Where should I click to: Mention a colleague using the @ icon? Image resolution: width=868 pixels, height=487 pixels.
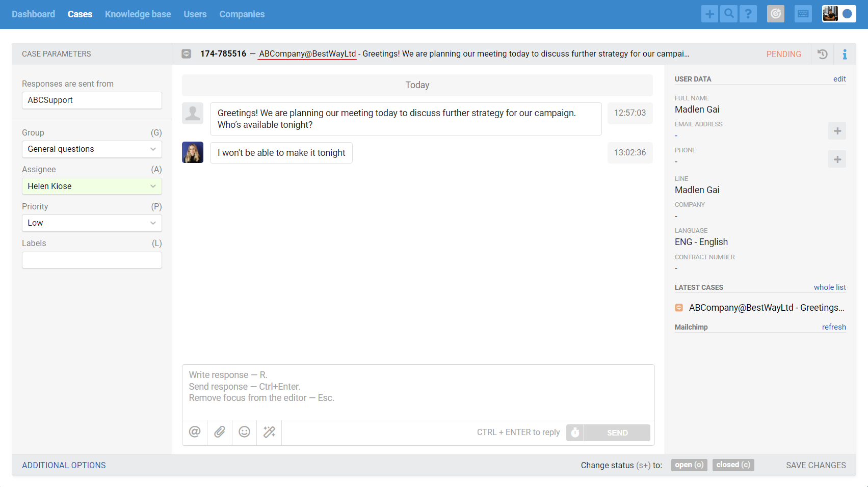pyautogui.click(x=195, y=432)
